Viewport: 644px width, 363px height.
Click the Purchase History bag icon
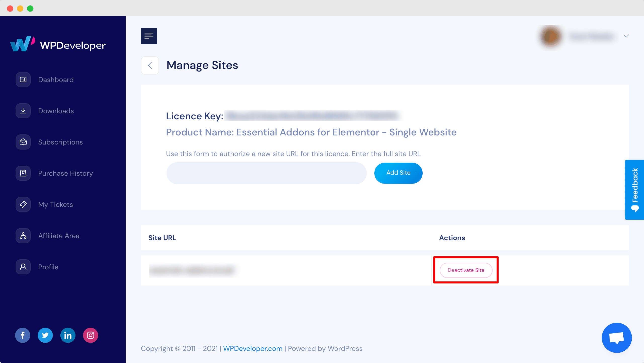coord(23,173)
